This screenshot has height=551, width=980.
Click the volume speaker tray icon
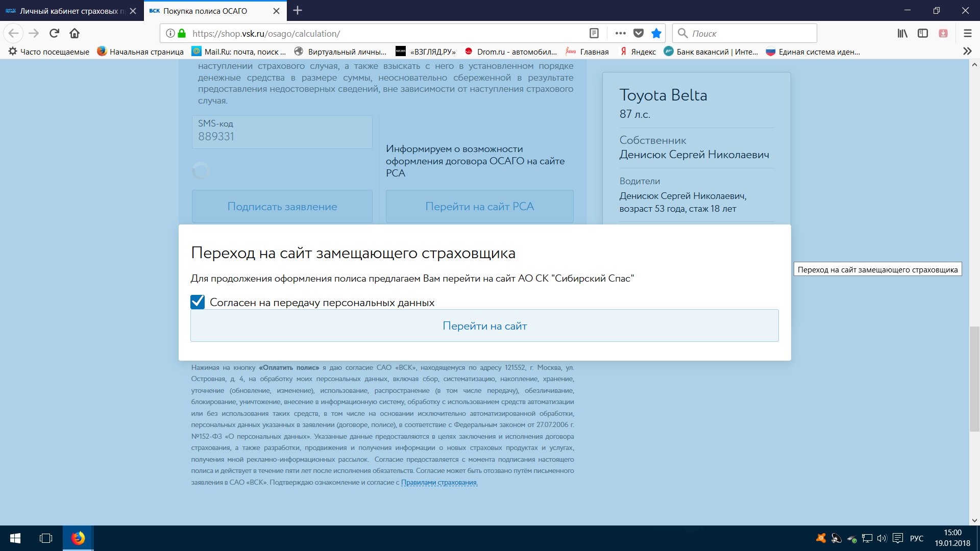point(881,538)
